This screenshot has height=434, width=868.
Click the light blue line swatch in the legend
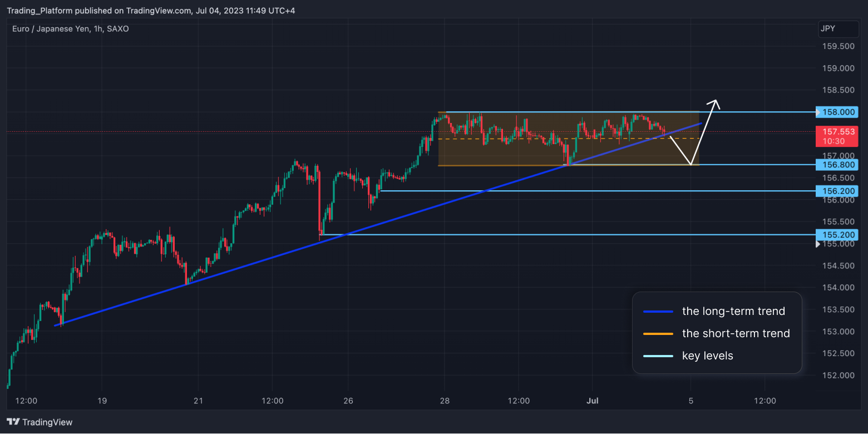click(658, 356)
